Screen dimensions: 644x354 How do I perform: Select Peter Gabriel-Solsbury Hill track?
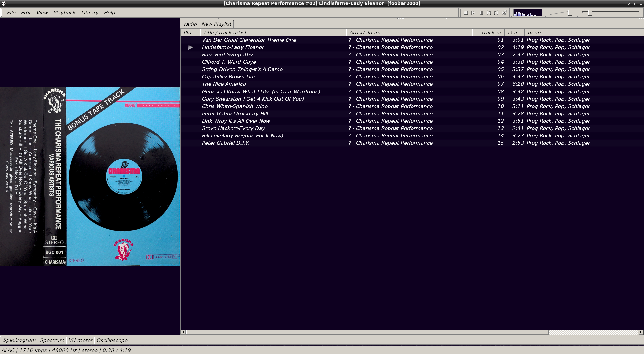[412, 114]
